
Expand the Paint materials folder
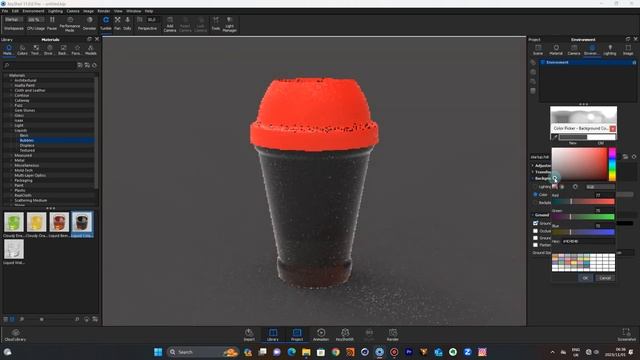coord(11,185)
